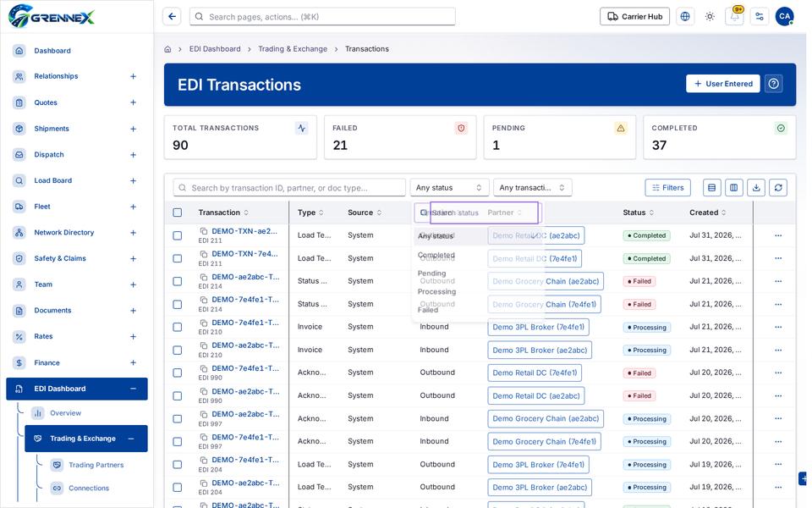Viewport: 812px width, 508px height.
Task: Open the preferences sliders icon in the top bar
Action: click(760, 17)
